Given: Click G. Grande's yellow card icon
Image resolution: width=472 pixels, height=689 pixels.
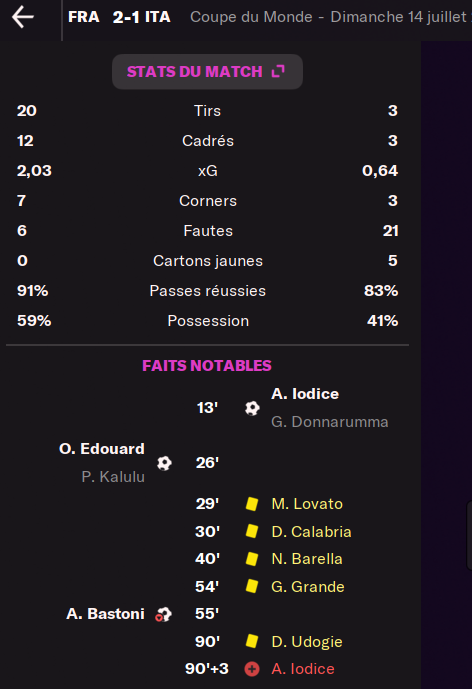Looking at the screenshot, I should pos(252,586).
